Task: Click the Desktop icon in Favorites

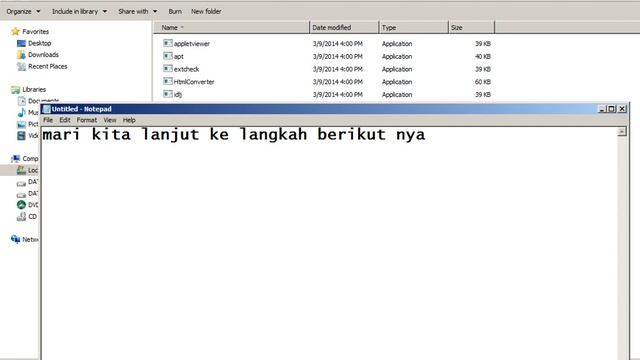Action: pos(21,43)
